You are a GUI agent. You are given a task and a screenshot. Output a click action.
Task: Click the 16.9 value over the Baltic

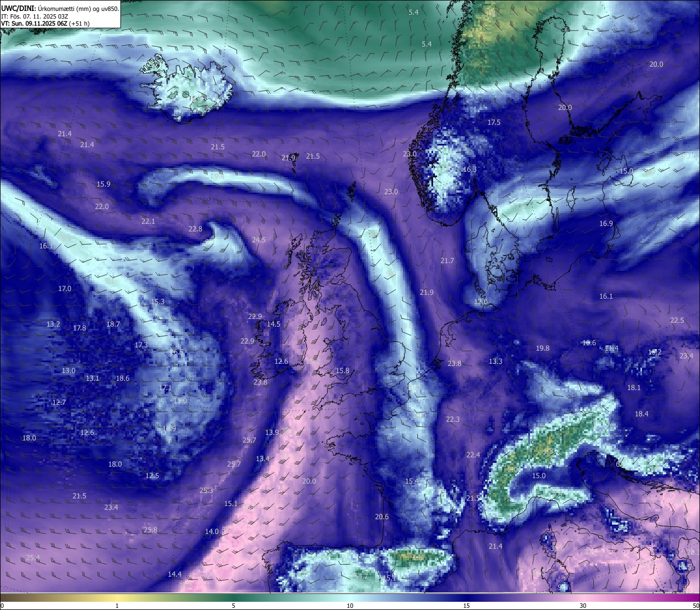coord(606,224)
